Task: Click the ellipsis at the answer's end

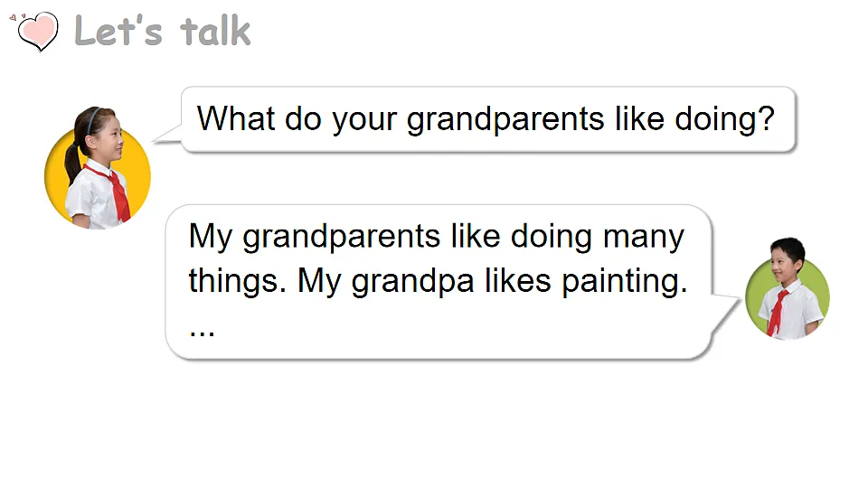Action: point(202,333)
